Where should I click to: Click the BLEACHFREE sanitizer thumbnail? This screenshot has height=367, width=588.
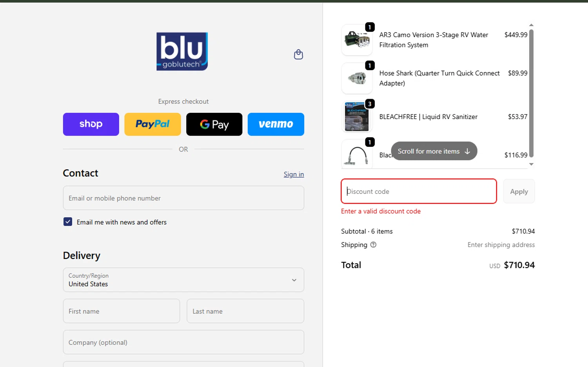click(x=357, y=116)
